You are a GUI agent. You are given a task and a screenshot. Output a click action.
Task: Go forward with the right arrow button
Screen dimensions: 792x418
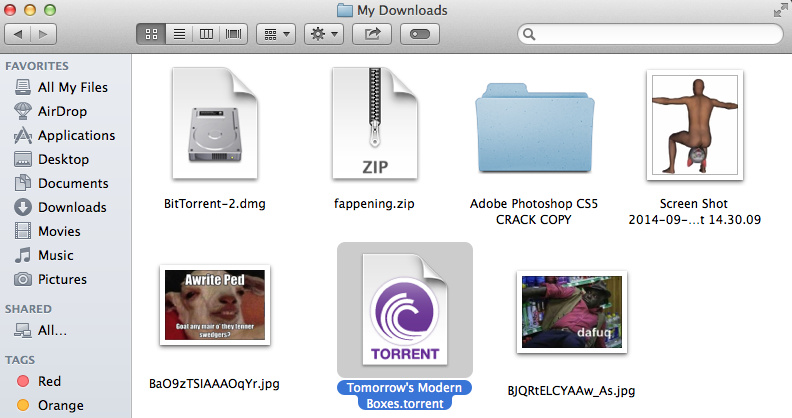click(x=43, y=34)
